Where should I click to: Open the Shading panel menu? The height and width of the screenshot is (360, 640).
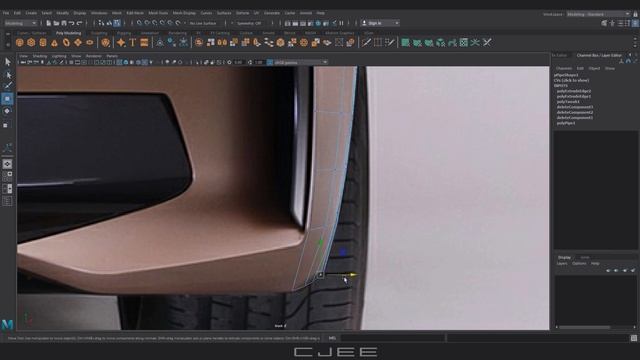click(x=40, y=56)
